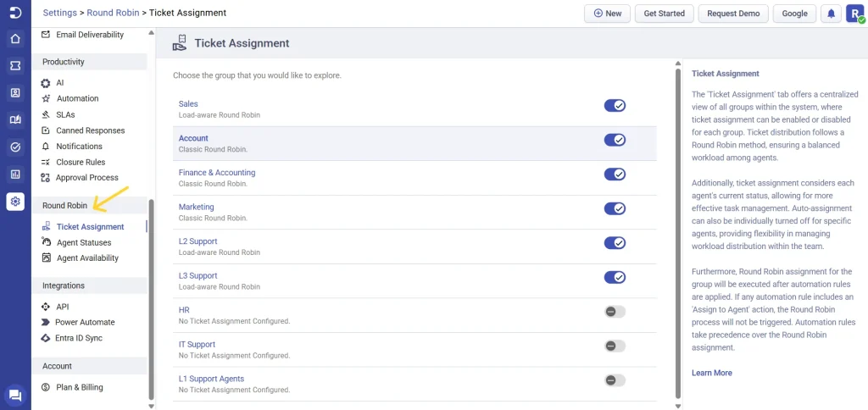Screen dimensions: 868x410
Task: Click sidebar scrollbar down arrow
Action: pyautogui.click(x=152, y=406)
